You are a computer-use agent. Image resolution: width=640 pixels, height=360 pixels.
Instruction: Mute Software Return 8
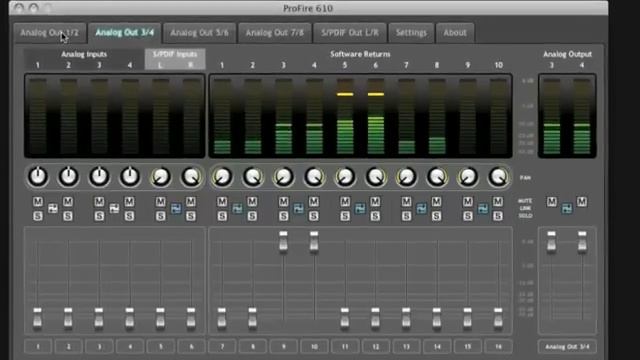[437, 202]
